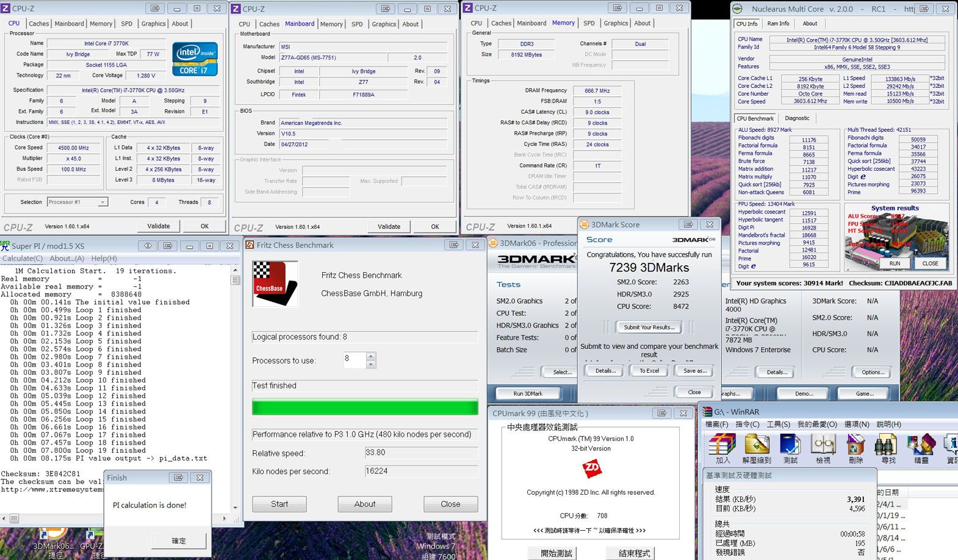Click OK in CPU-Z Mainboard window
Viewport: 958px width, 560px height.
(x=435, y=226)
